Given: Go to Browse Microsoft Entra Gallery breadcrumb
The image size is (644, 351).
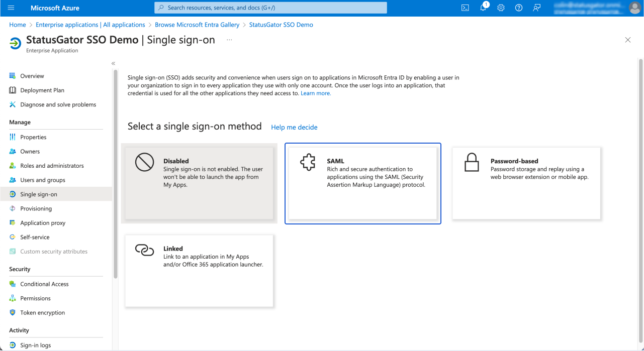Looking at the screenshot, I should point(197,25).
